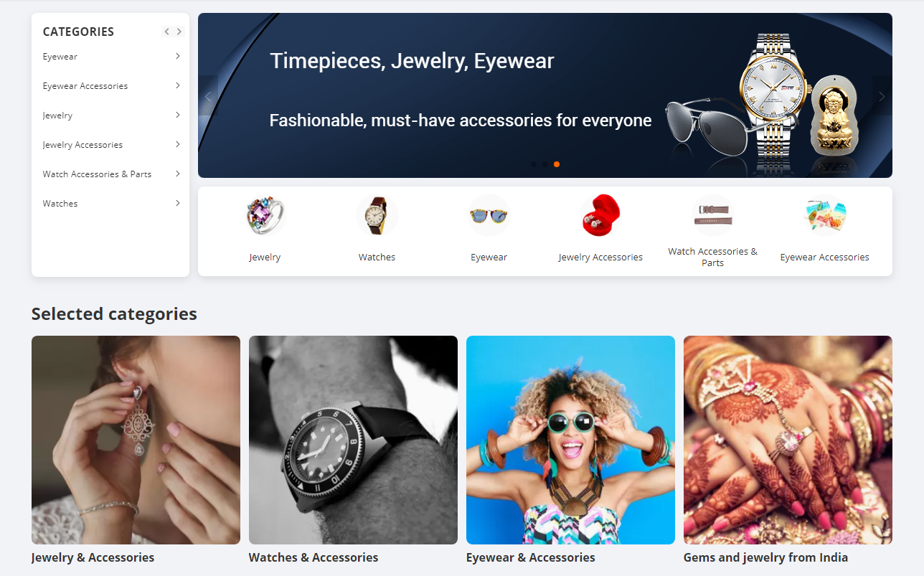Open Eyewear Accessories in Categories list
The image size is (924, 576).
(85, 86)
